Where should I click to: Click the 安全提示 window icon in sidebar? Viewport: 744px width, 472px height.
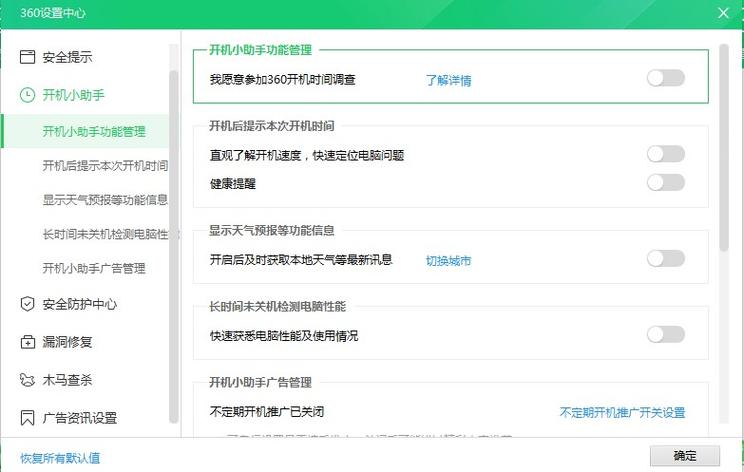[28, 57]
